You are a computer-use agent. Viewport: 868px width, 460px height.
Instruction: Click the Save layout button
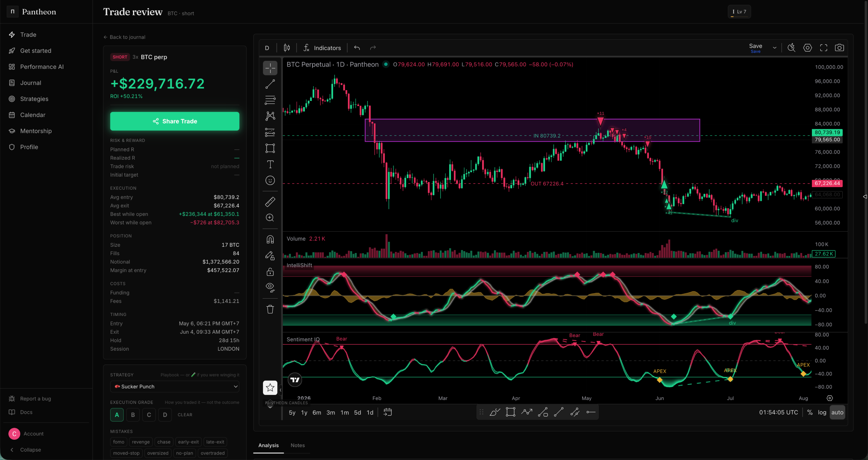(756, 48)
